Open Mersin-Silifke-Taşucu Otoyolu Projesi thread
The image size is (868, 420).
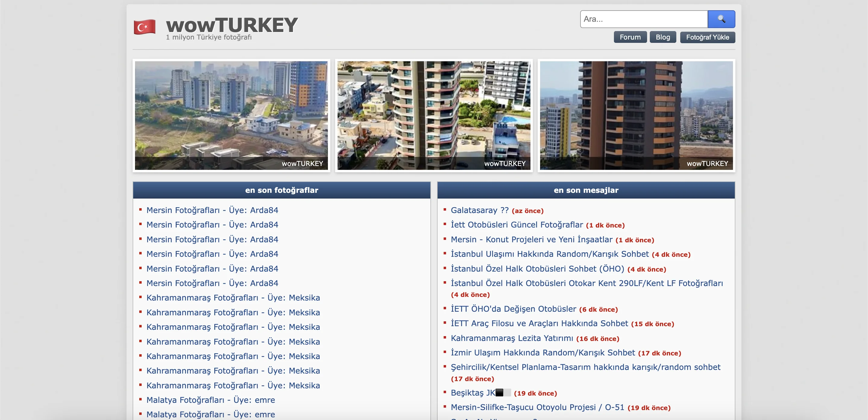(x=537, y=407)
